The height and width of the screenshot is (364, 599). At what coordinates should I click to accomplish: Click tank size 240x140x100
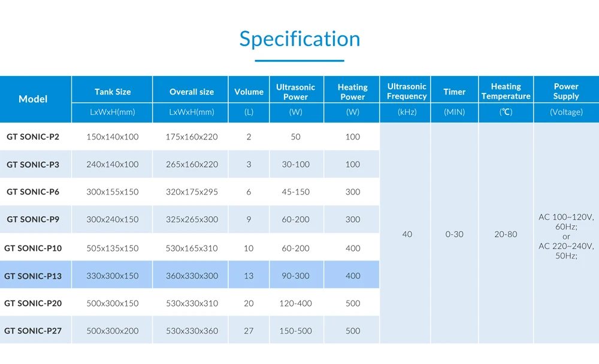(x=113, y=164)
